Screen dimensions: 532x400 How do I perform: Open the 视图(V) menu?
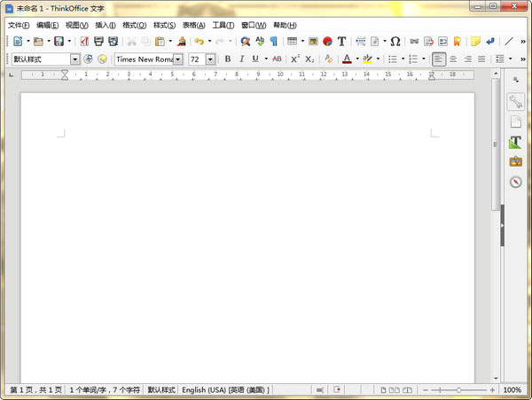77,25
